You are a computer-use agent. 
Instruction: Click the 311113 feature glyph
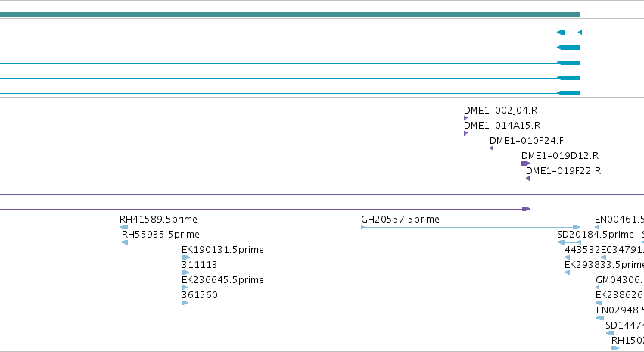[x=185, y=273]
